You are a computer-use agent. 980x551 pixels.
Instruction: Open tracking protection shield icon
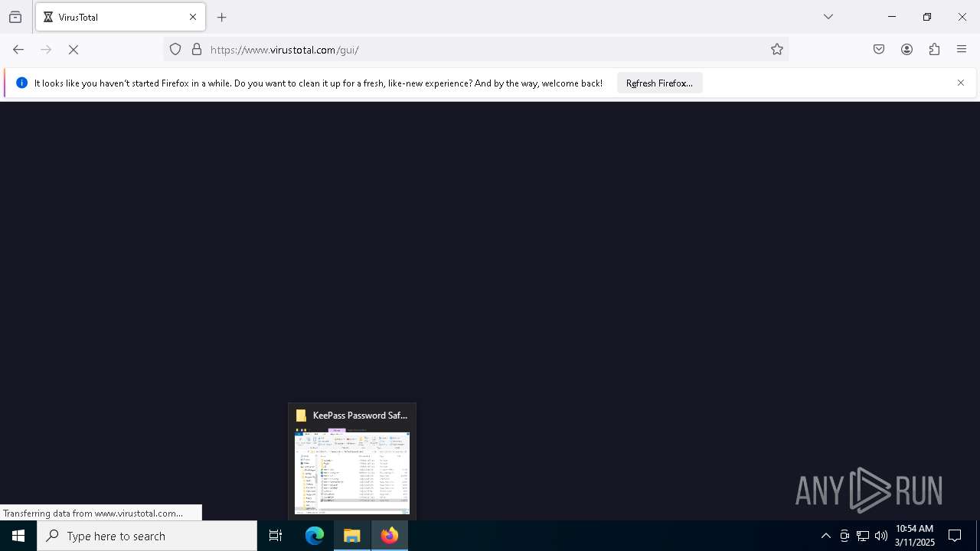click(x=175, y=50)
